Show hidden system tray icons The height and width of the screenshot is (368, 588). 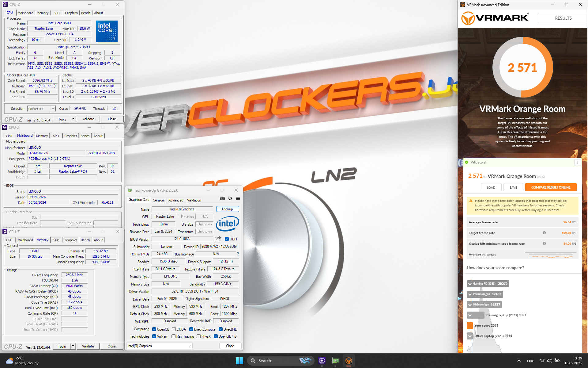(519, 361)
